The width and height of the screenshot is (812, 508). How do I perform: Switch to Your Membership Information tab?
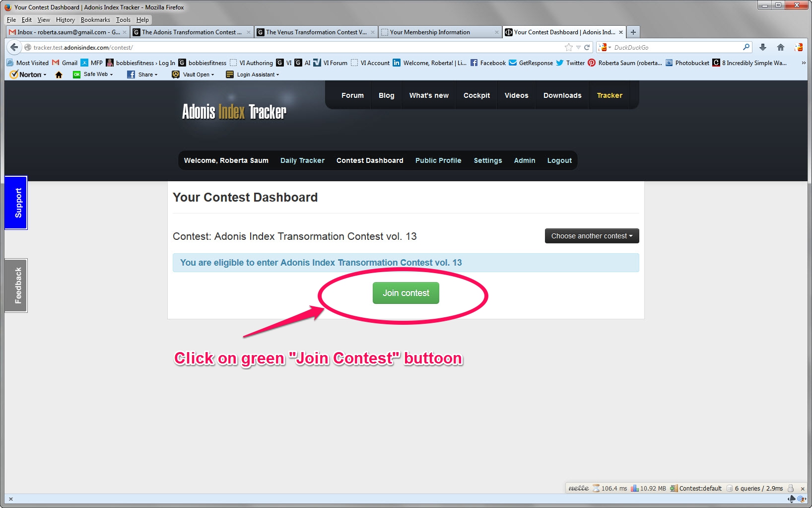click(x=440, y=32)
